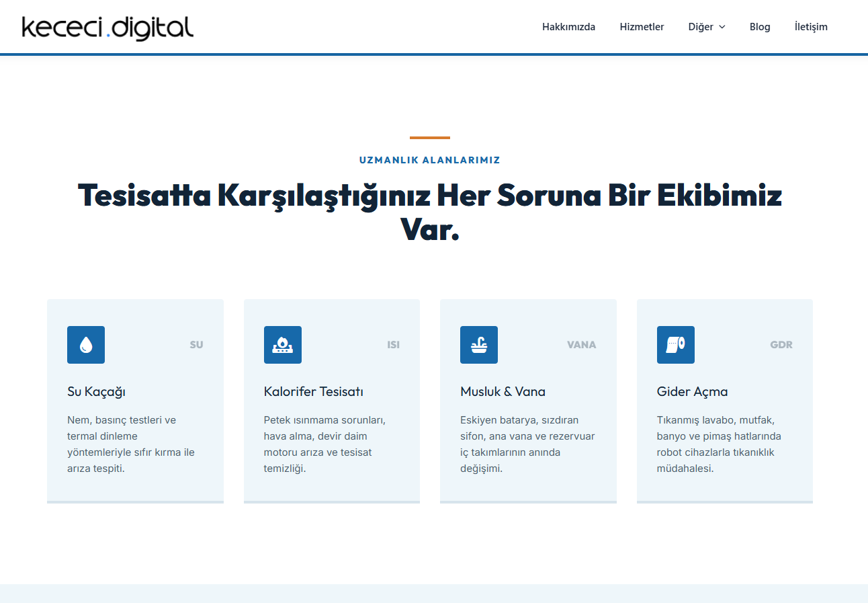Expand the Diğer dropdown chevron
Screen dimensions: 868x603
click(x=722, y=27)
